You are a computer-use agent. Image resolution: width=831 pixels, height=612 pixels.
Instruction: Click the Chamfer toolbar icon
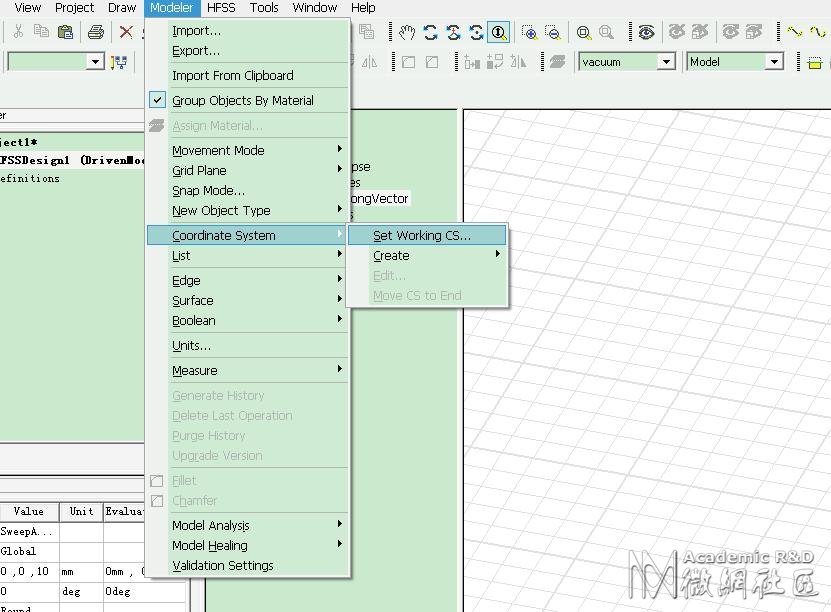[x=432, y=63]
